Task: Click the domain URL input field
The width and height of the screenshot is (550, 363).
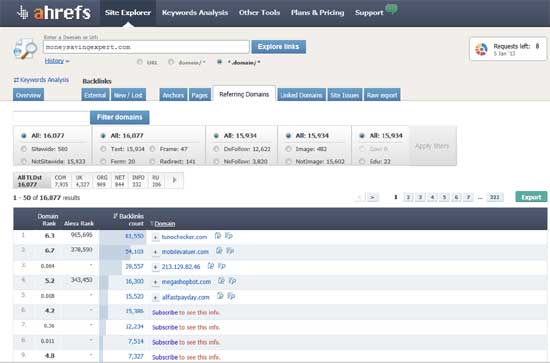Action: [x=146, y=47]
